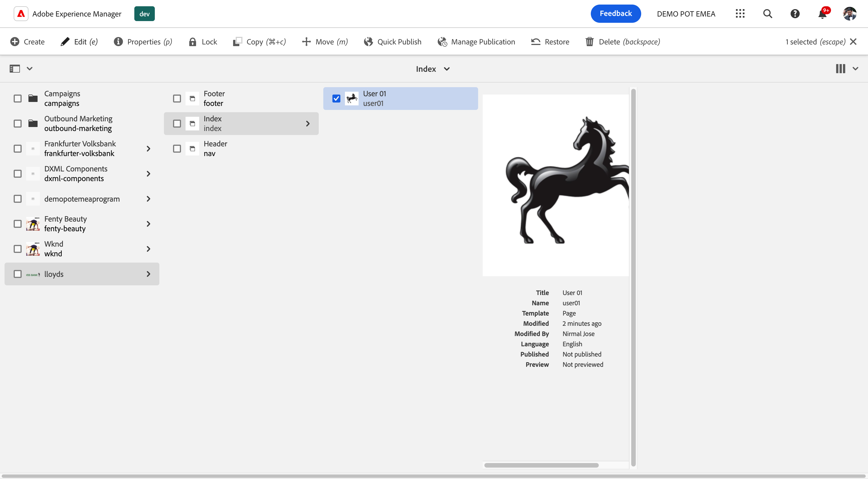Screen dimensions: 868x479
Task: Click the dev environment badge
Action: pos(145,14)
